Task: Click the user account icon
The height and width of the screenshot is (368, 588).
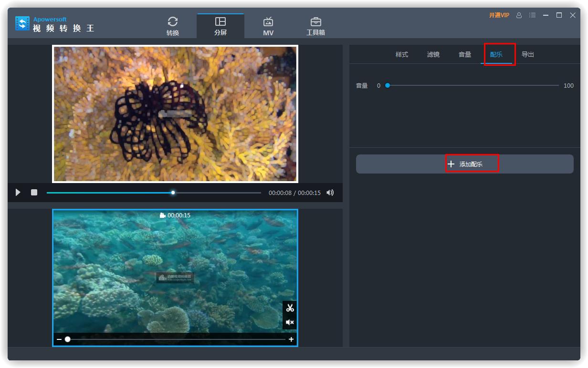Action: click(x=519, y=15)
